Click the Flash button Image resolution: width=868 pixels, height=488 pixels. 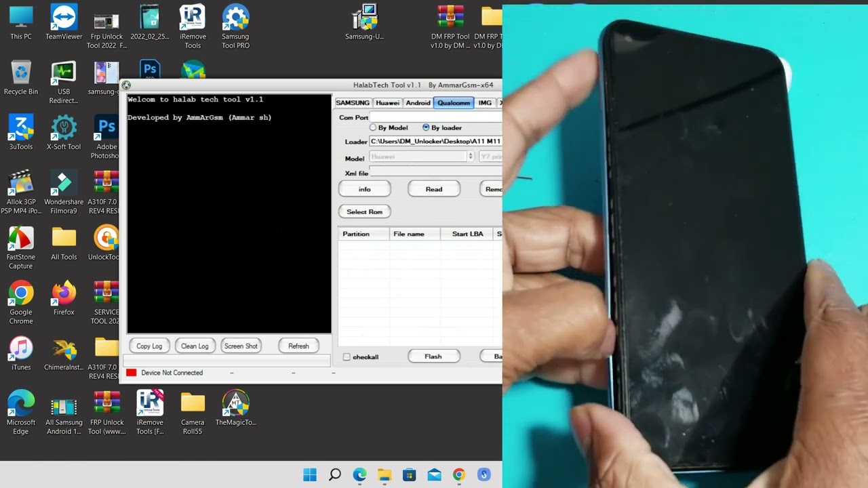click(433, 357)
